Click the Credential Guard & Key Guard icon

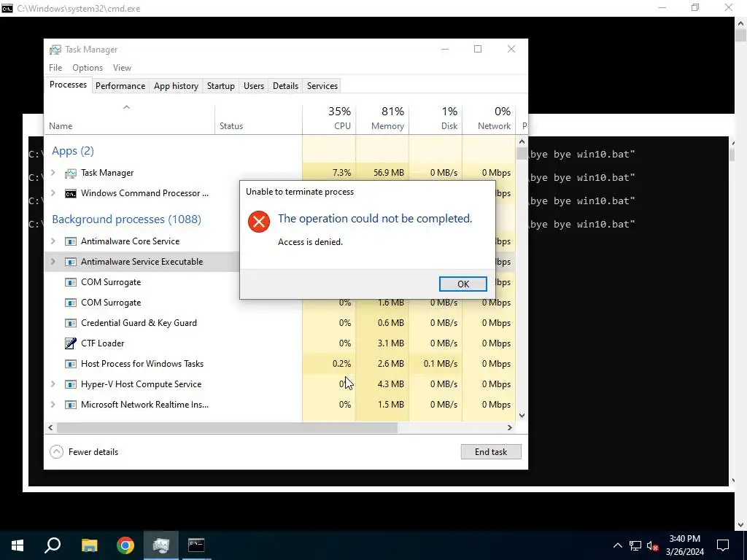click(x=71, y=323)
